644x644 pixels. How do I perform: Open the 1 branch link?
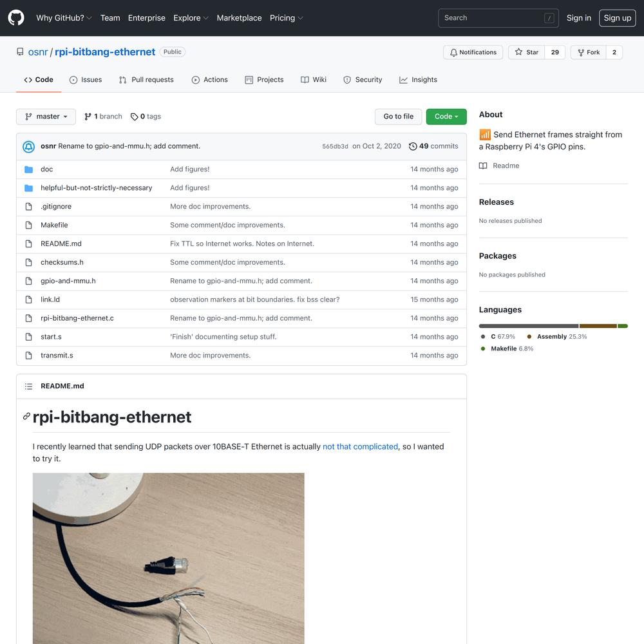click(103, 117)
